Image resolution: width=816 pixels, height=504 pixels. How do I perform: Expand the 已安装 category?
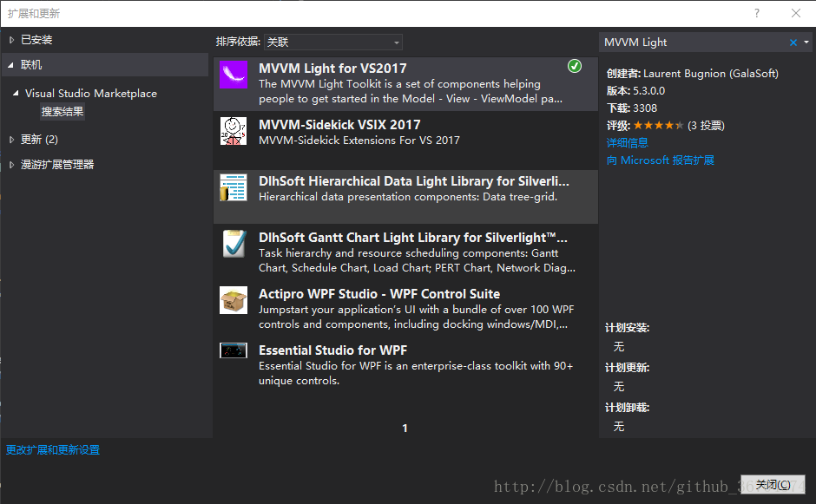click(11, 40)
